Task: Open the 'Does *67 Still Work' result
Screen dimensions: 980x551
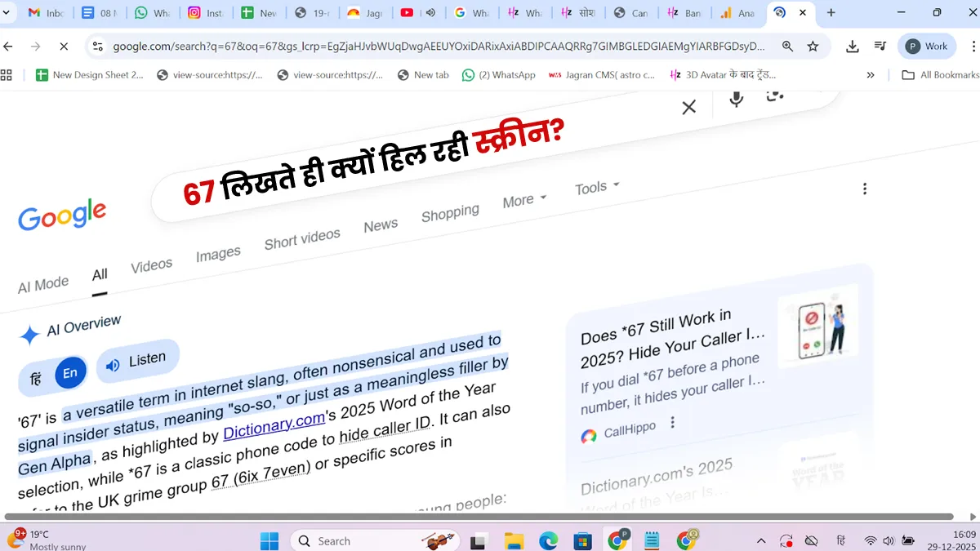Action: pyautogui.click(x=660, y=337)
